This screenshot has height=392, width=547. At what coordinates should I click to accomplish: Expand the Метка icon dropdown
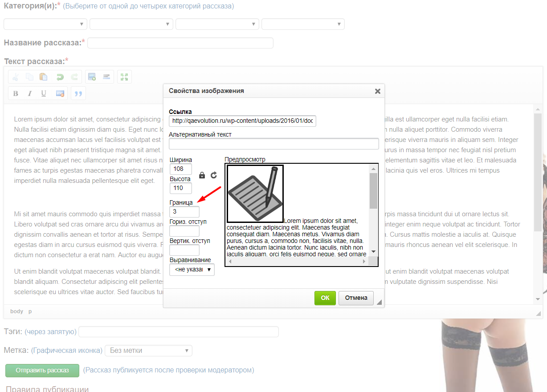[x=148, y=351]
